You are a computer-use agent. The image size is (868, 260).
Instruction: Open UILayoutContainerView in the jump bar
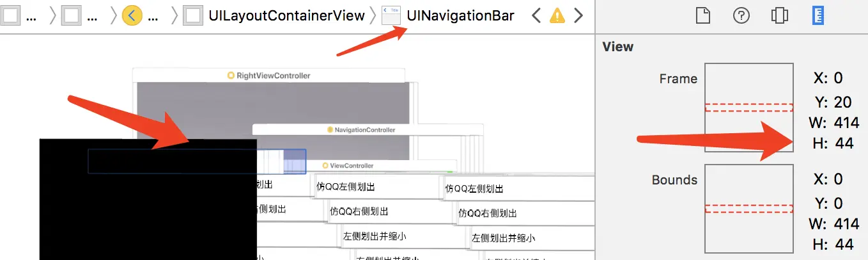pyautogui.click(x=286, y=15)
